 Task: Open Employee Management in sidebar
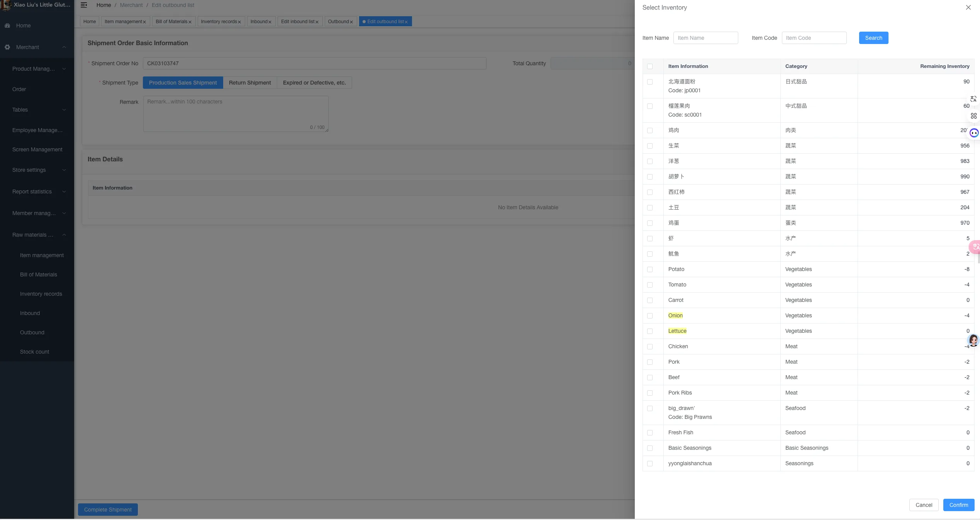tap(37, 130)
